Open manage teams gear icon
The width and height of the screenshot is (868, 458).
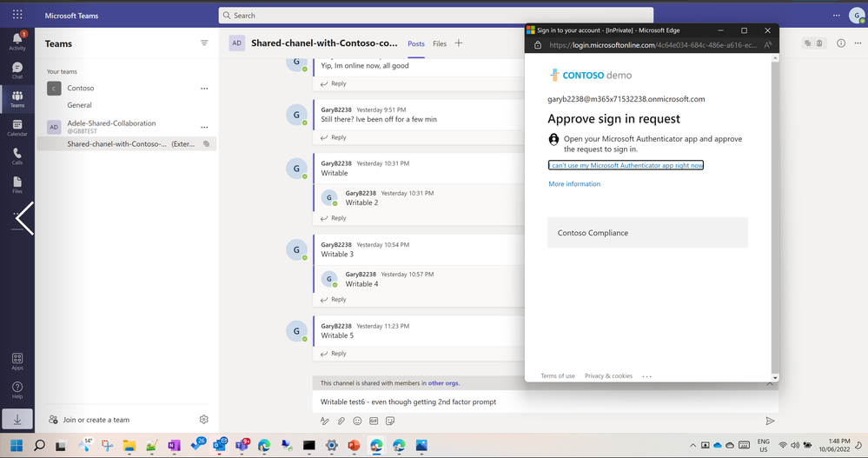click(203, 420)
